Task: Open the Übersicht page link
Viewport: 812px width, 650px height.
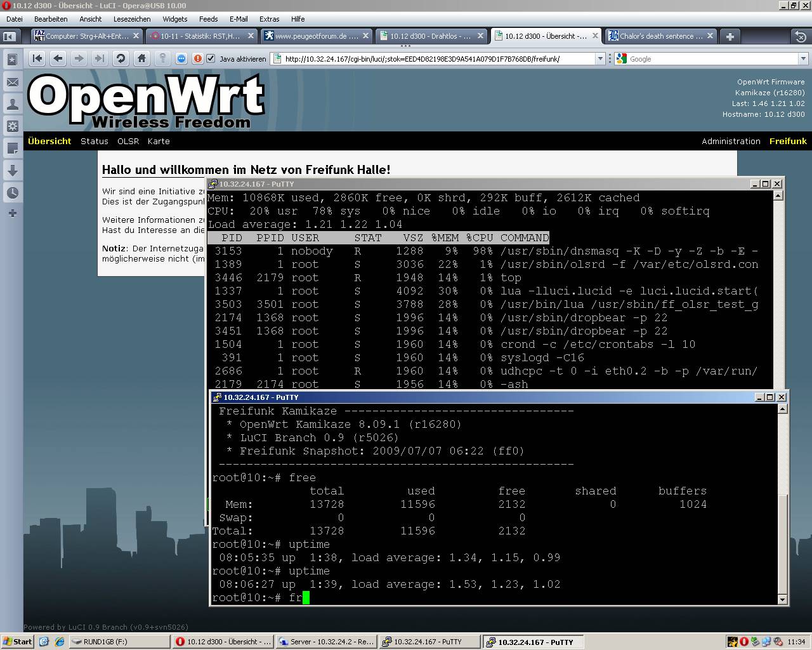Action: click(49, 141)
